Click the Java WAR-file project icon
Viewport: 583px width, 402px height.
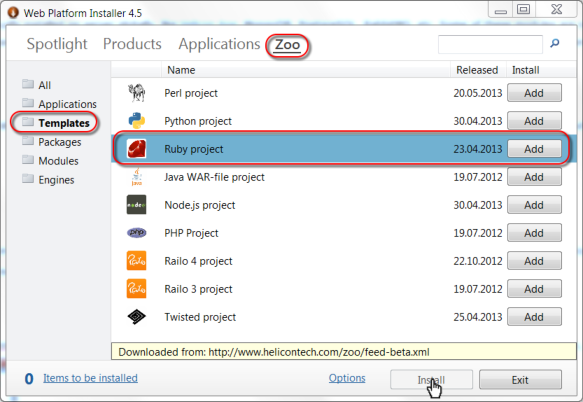pos(136,177)
